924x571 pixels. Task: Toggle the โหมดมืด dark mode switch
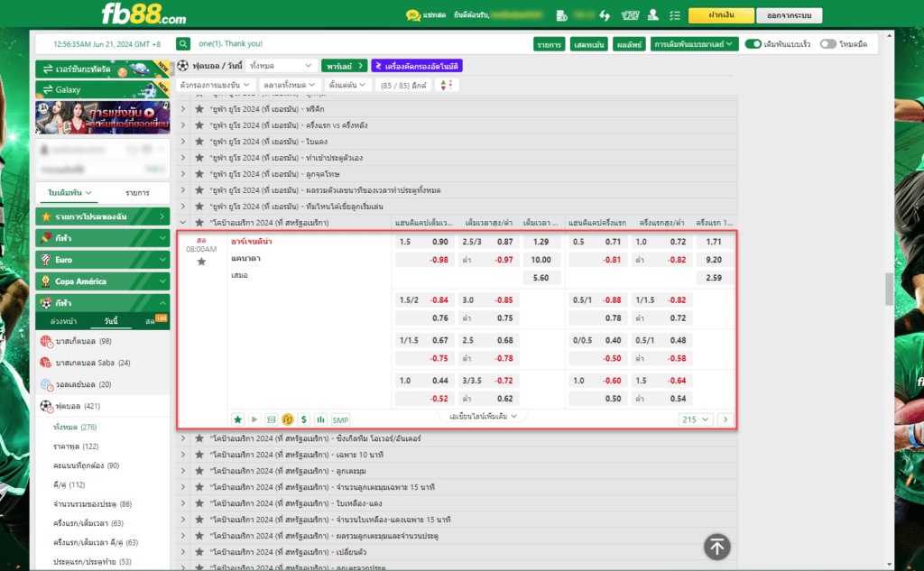click(828, 44)
